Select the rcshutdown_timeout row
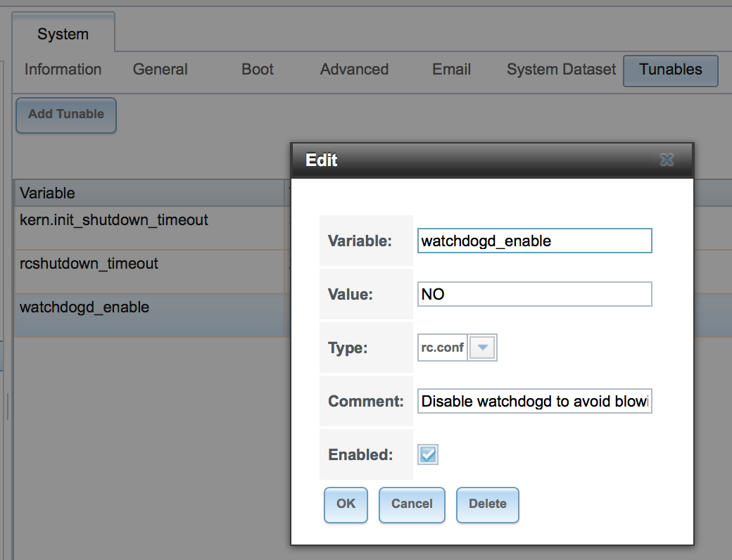This screenshot has height=560, width=732. pyautogui.click(x=149, y=272)
